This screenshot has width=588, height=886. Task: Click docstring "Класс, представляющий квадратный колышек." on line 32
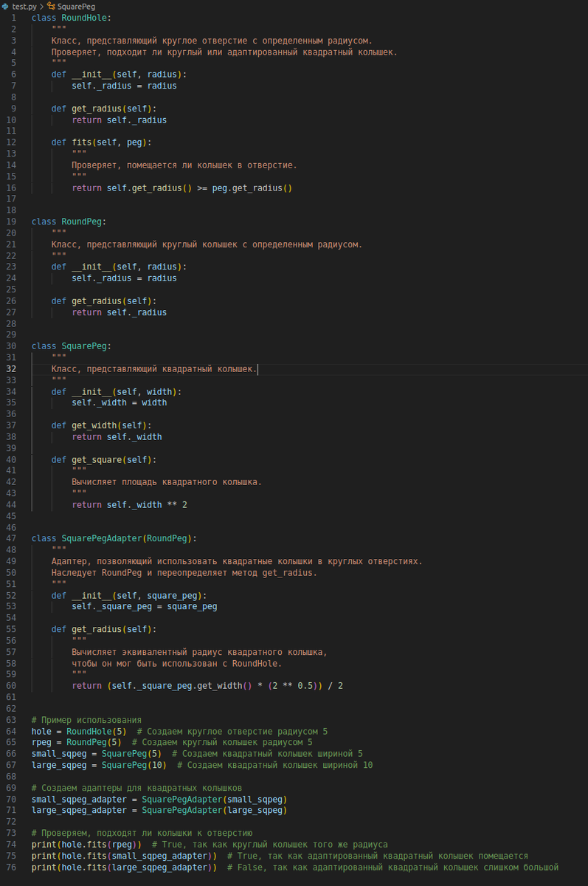[x=154, y=369]
